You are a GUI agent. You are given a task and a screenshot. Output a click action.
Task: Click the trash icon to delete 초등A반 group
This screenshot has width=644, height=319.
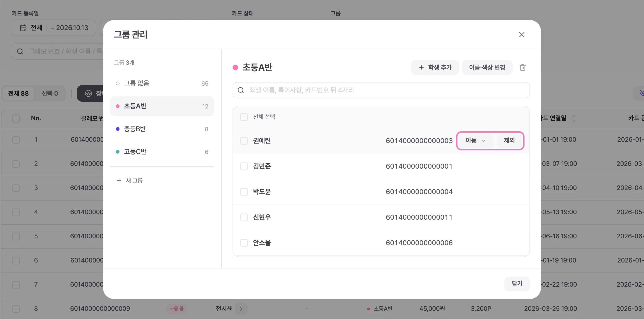(x=522, y=67)
